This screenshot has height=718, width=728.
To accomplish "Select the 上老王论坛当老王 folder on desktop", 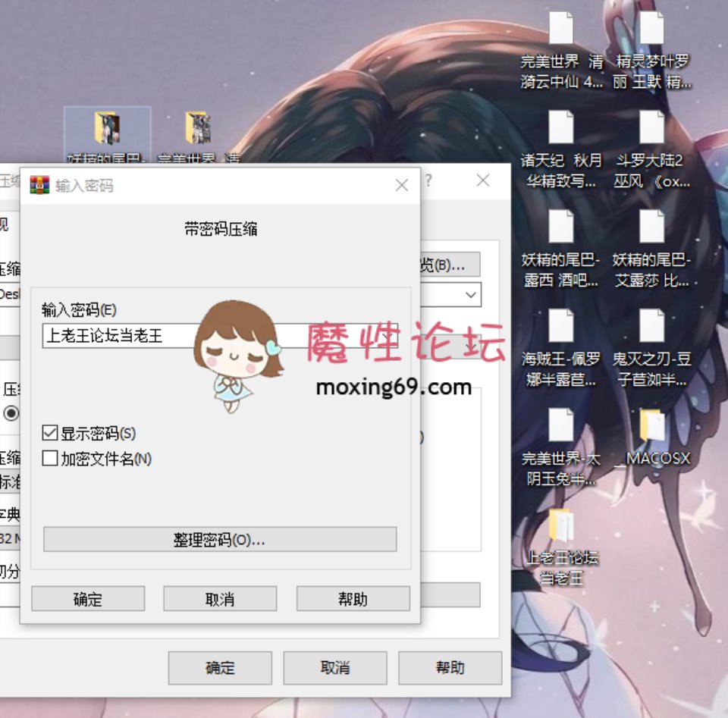I will coord(562,547).
